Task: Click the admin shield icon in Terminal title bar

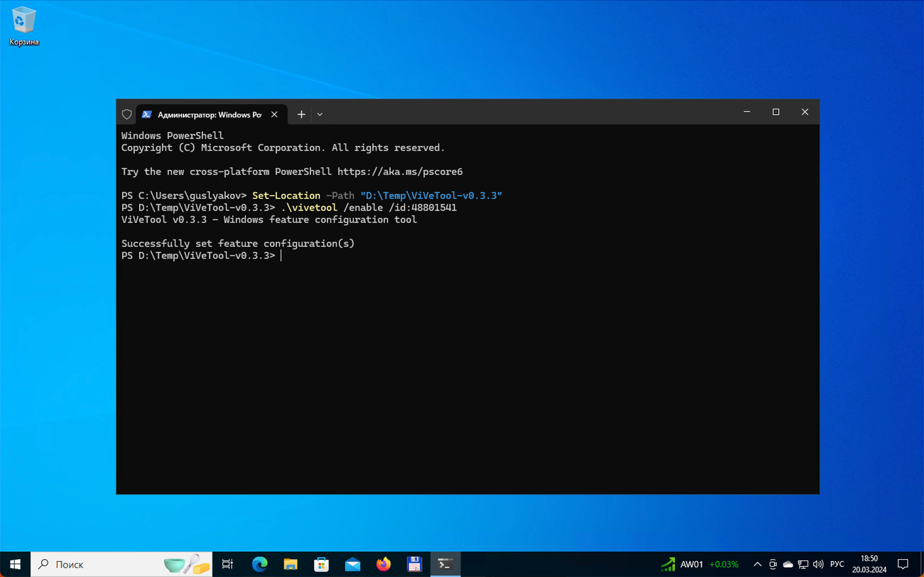Action: tap(127, 115)
